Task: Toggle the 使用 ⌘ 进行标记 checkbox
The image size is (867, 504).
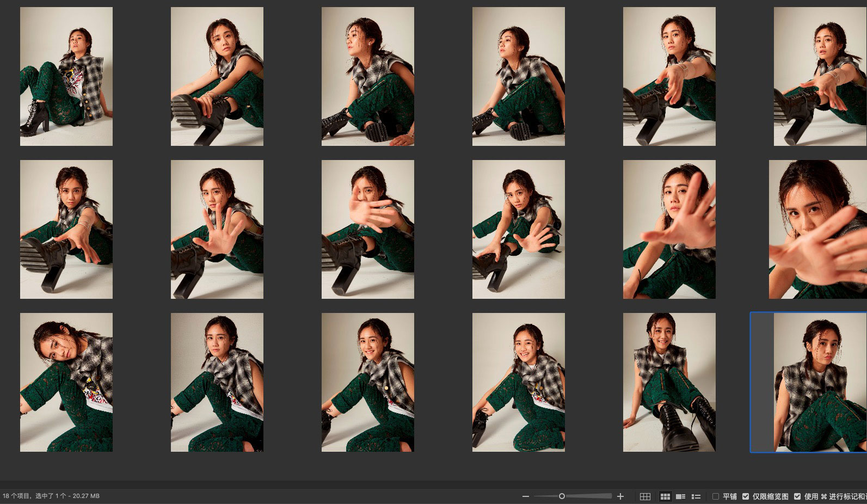Action: pos(797,496)
